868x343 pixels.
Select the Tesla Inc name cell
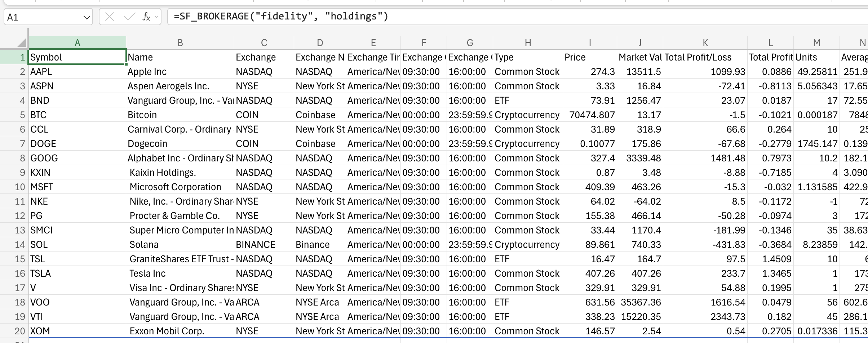point(180,273)
